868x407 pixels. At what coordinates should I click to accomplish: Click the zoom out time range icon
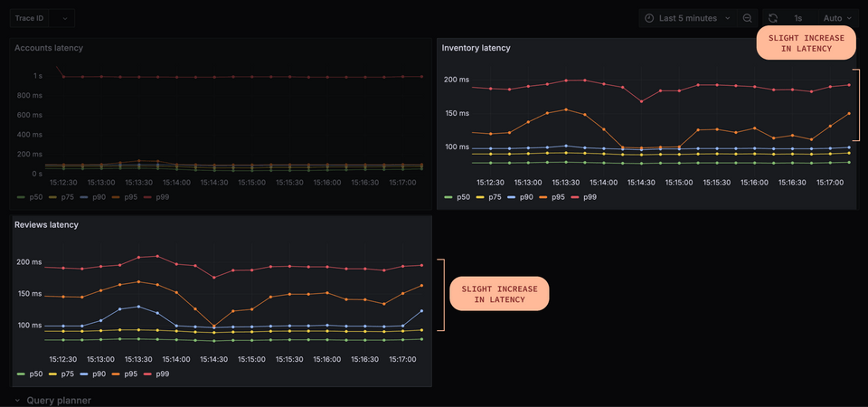(x=748, y=18)
